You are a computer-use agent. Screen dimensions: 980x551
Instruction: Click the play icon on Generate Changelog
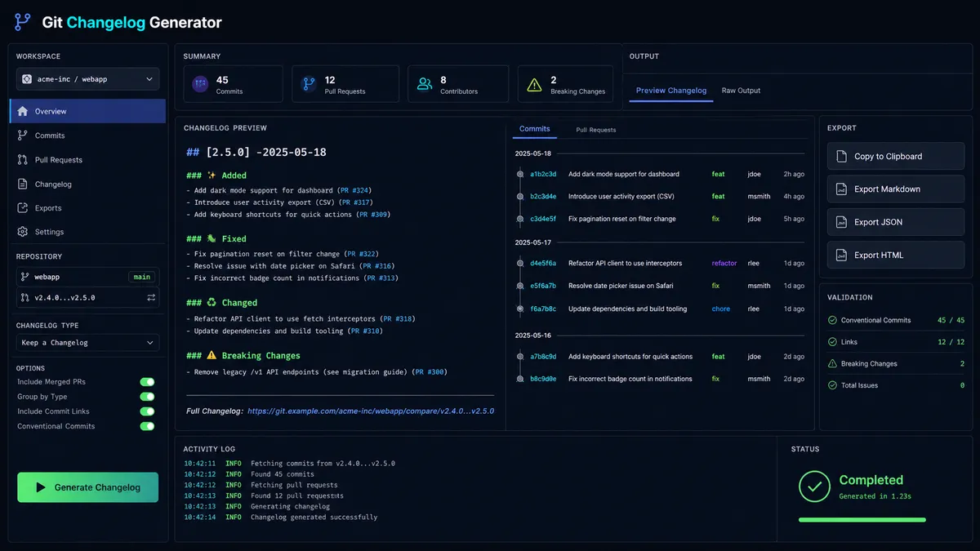click(41, 487)
